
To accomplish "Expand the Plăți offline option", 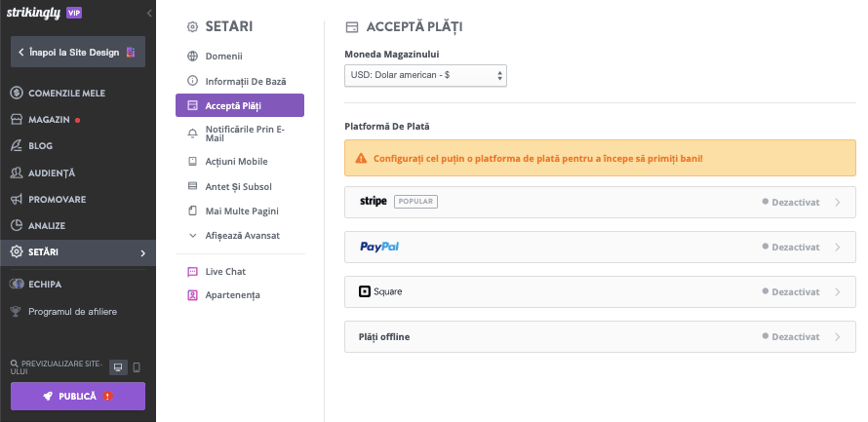I will 600,336.
